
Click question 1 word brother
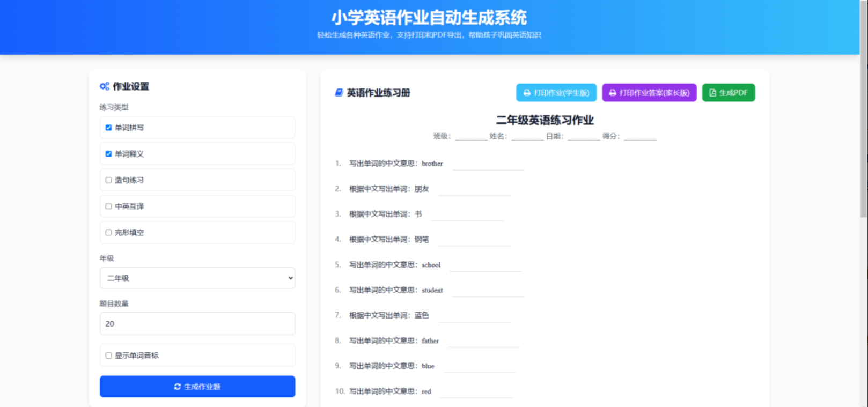pos(432,164)
